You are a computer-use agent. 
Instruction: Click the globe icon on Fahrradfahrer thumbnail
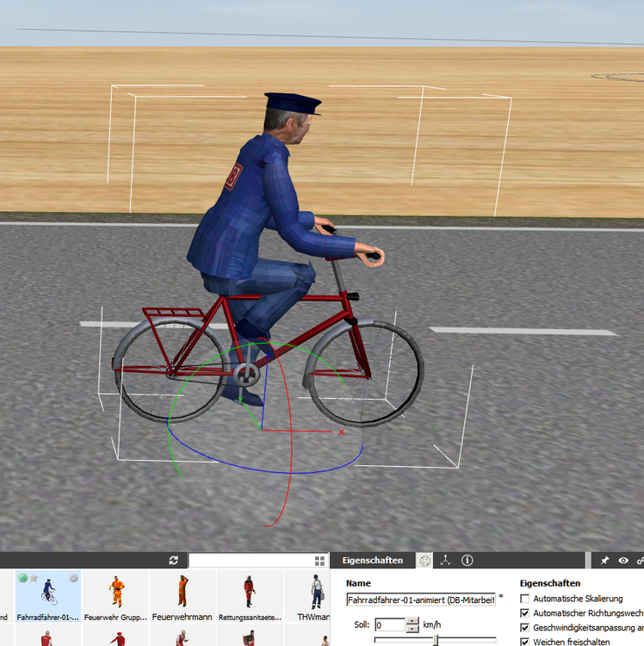click(x=22, y=578)
